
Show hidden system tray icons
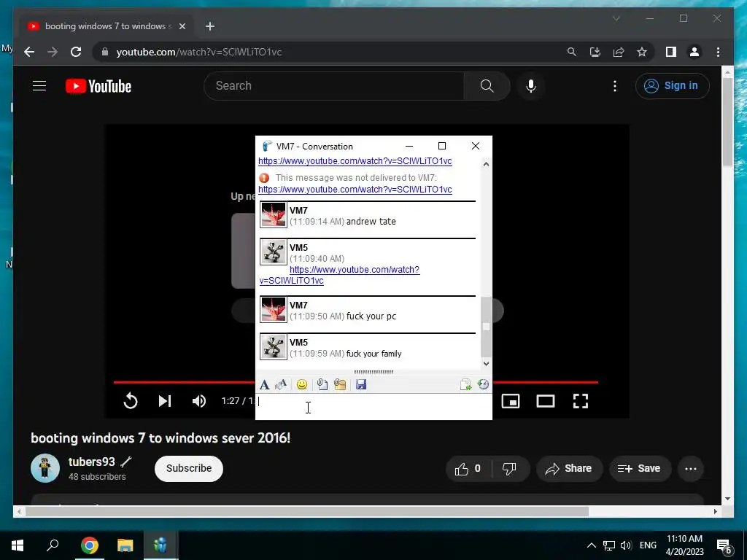[x=591, y=545]
